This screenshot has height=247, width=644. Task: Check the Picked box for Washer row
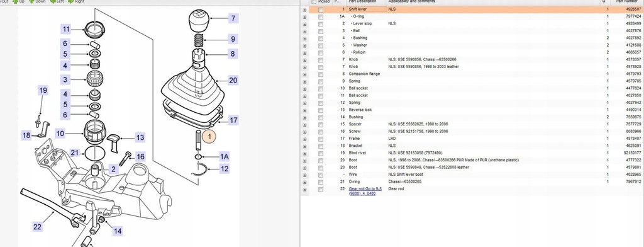(x=321, y=45)
